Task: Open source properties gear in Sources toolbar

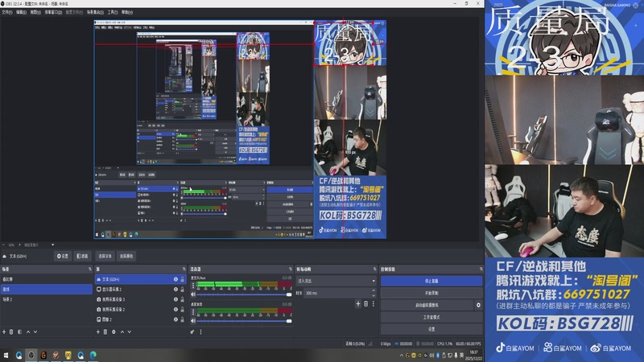Action: point(114,331)
